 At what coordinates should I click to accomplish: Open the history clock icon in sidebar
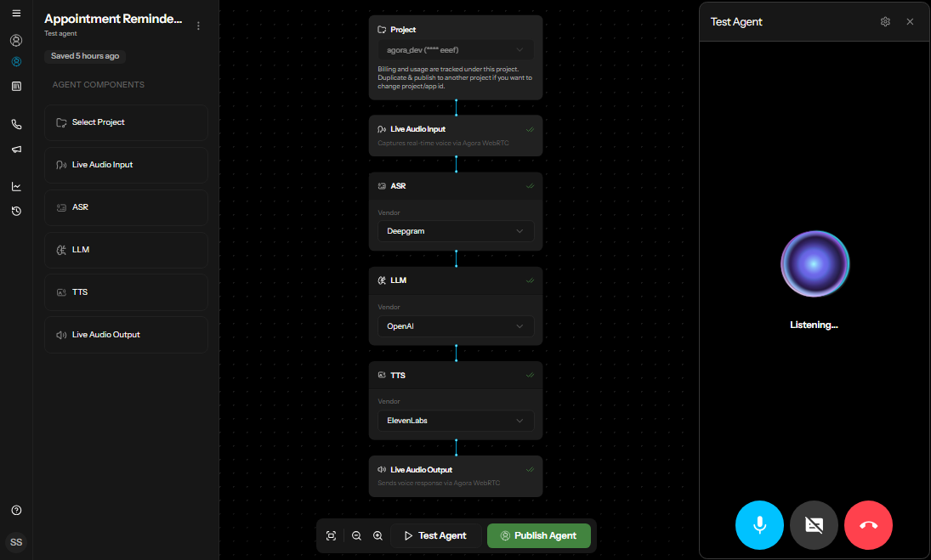click(x=16, y=212)
